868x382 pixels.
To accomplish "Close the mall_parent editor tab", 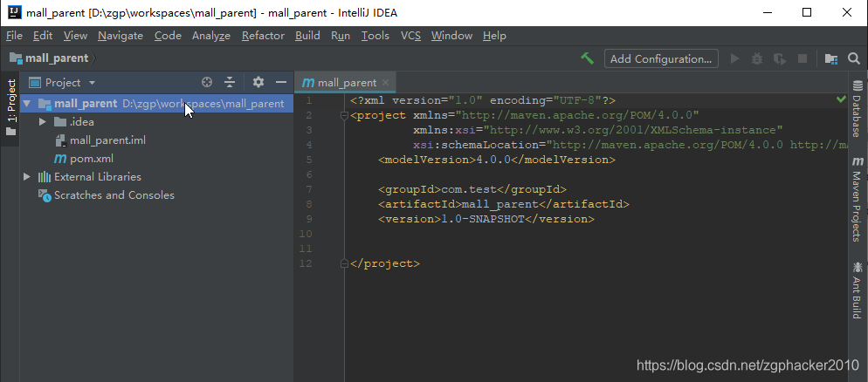I will [386, 83].
